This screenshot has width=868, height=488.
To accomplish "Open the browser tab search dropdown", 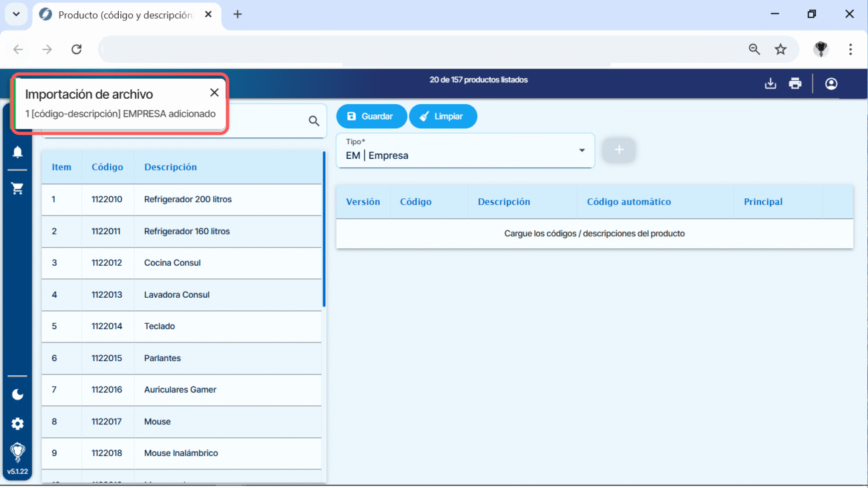I will pos(16,14).
